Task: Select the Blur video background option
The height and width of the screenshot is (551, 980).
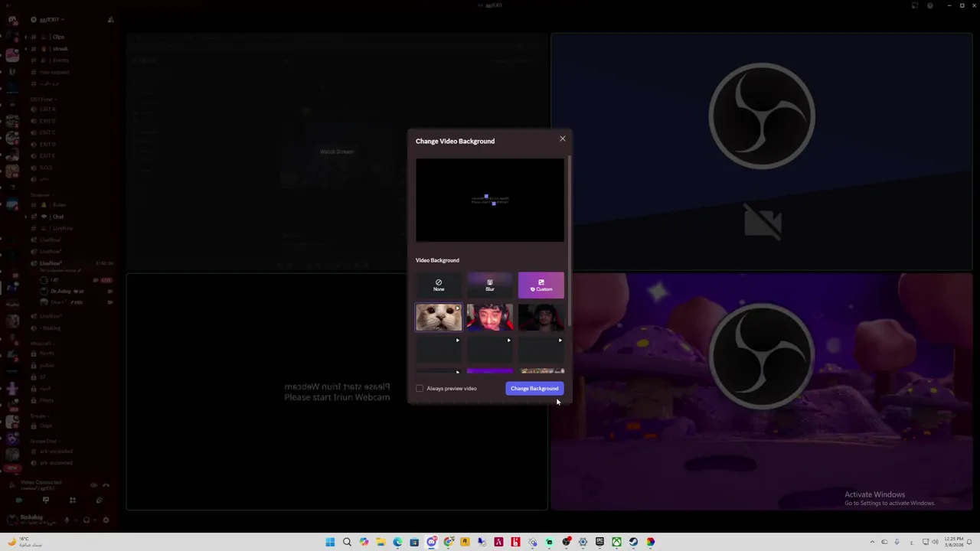Action: 490,285
